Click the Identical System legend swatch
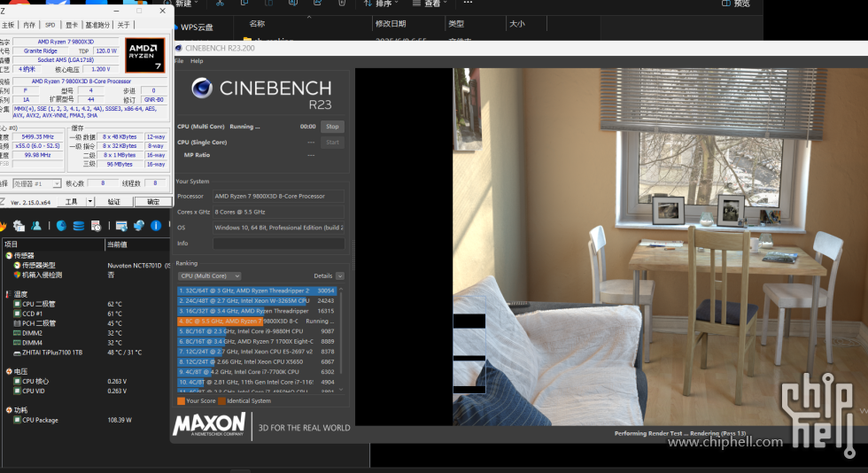This screenshot has width=868, height=473. (x=222, y=401)
